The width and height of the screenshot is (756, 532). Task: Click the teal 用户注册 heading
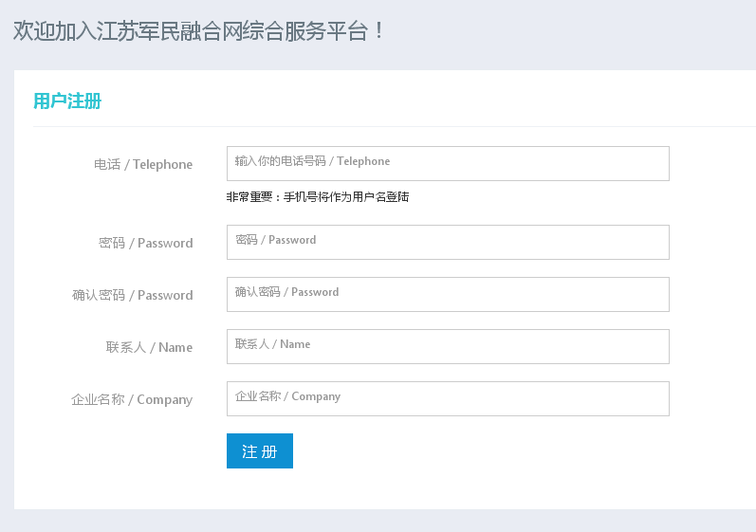tap(67, 101)
